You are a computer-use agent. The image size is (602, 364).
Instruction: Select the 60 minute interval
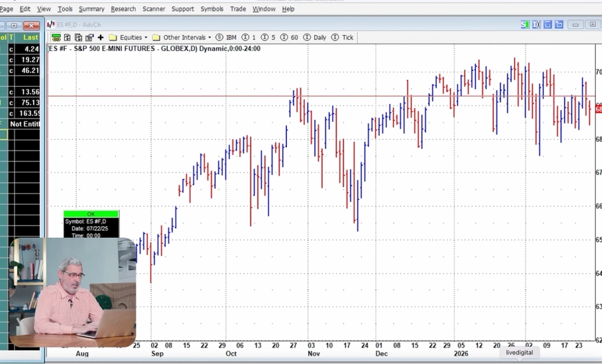point(289,37)
